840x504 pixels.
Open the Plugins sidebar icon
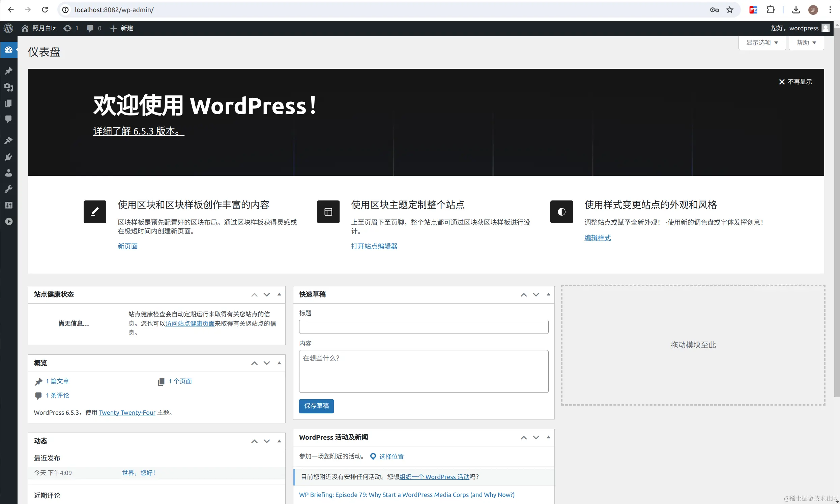[x=8, y=157]
